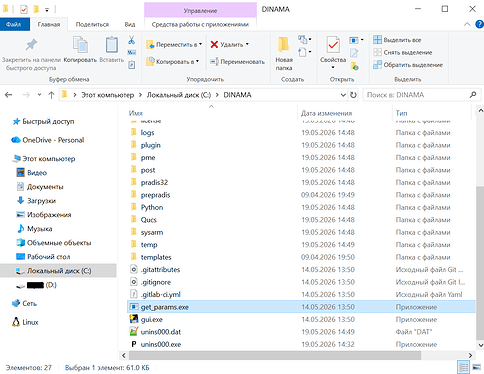
Task: Open Свойства with the red checkmark icon
Action: click(333, 45)
